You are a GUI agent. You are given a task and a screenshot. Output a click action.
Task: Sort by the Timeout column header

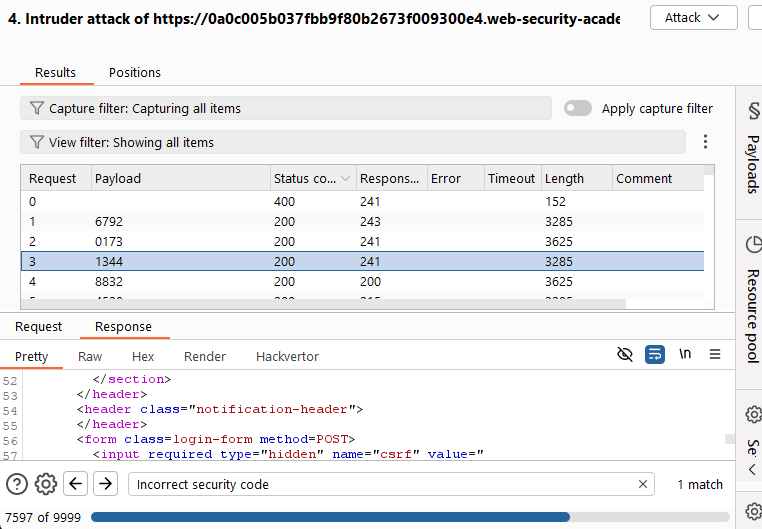(513, 178)
